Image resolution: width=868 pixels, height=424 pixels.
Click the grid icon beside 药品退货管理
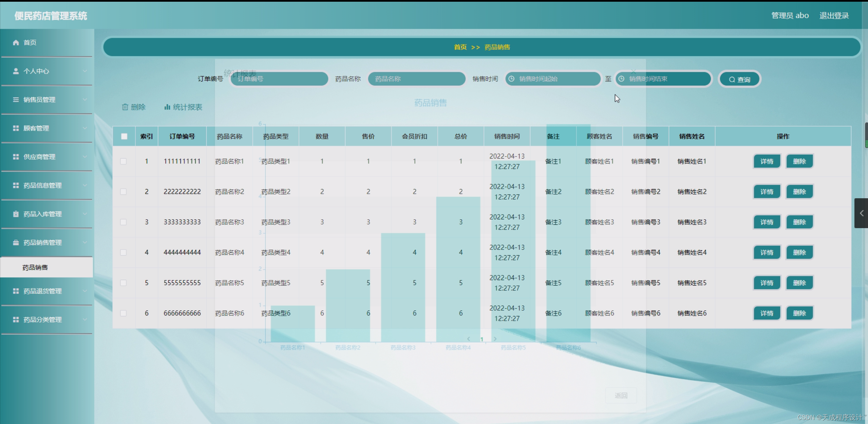click(16, 291)
